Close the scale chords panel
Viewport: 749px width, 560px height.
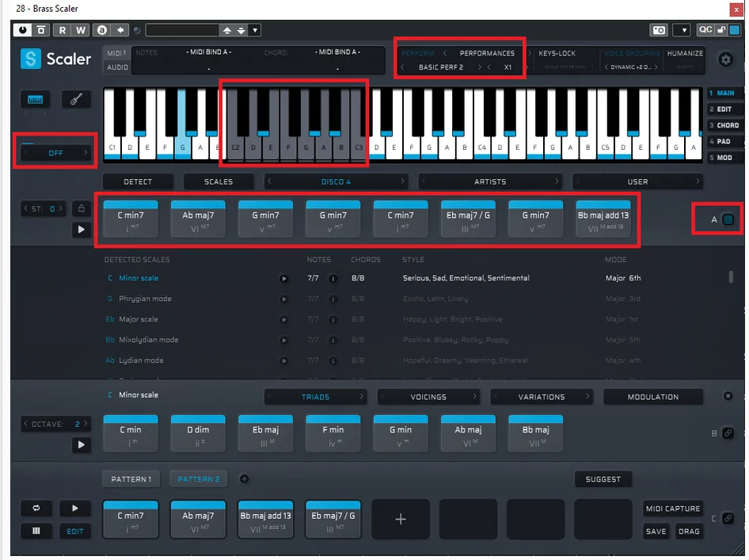[728, 395]
